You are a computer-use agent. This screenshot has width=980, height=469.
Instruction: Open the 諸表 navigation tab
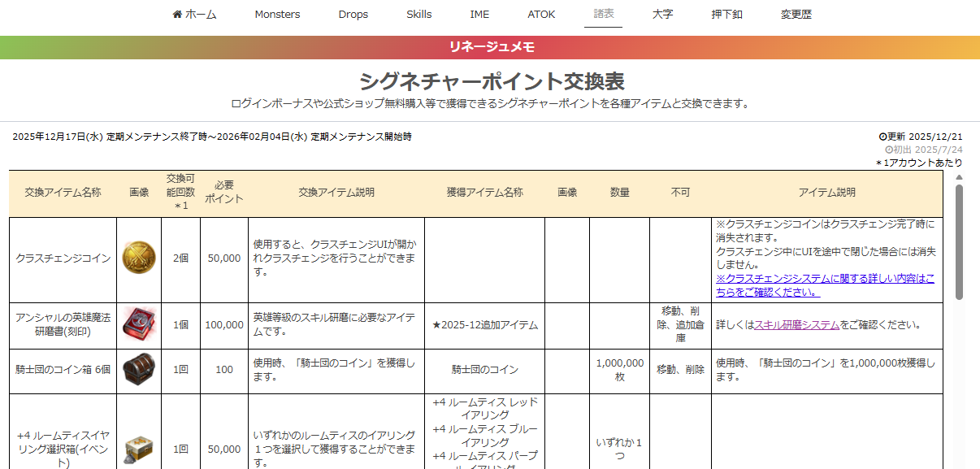coord(603,14)
